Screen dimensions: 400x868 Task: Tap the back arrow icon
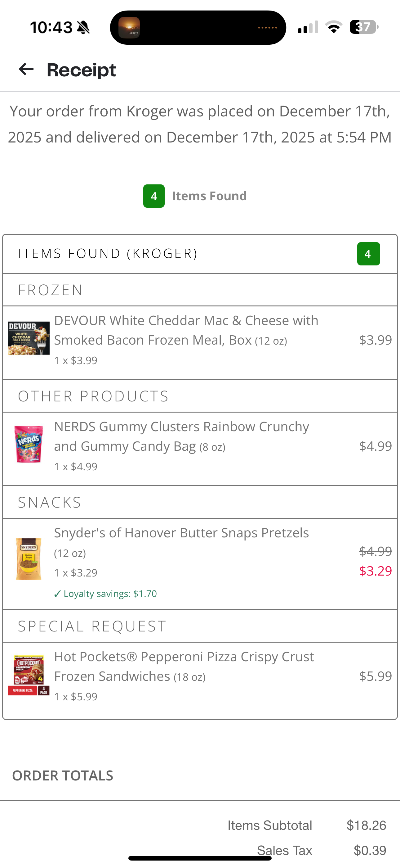26,70
